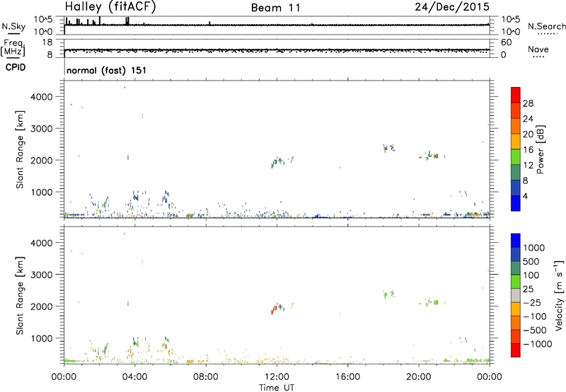Viewport: 566px width, 392px height.
Task: Click the "60" Nave axis label
Action: (x=506, y=42)
